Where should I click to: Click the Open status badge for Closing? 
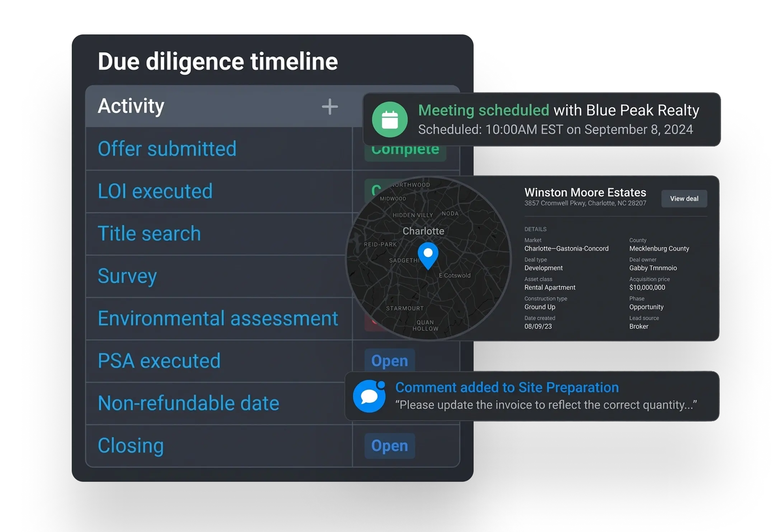pos(390,446)
